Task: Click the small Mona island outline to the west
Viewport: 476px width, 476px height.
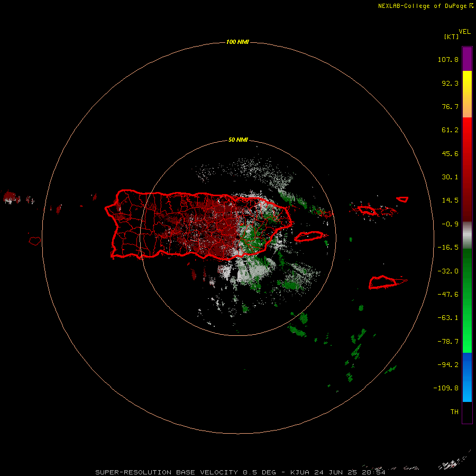Action: point(35,241)
